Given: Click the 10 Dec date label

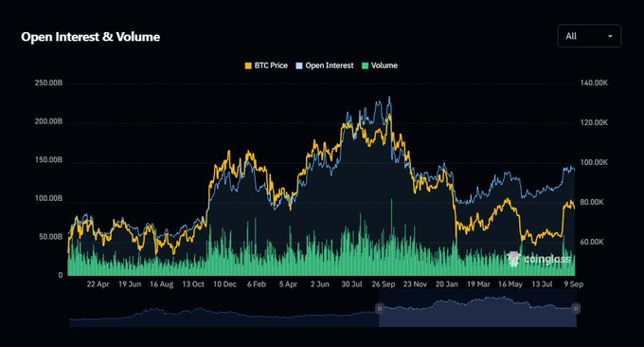Looking at the screenshot, I should point(225,284).
